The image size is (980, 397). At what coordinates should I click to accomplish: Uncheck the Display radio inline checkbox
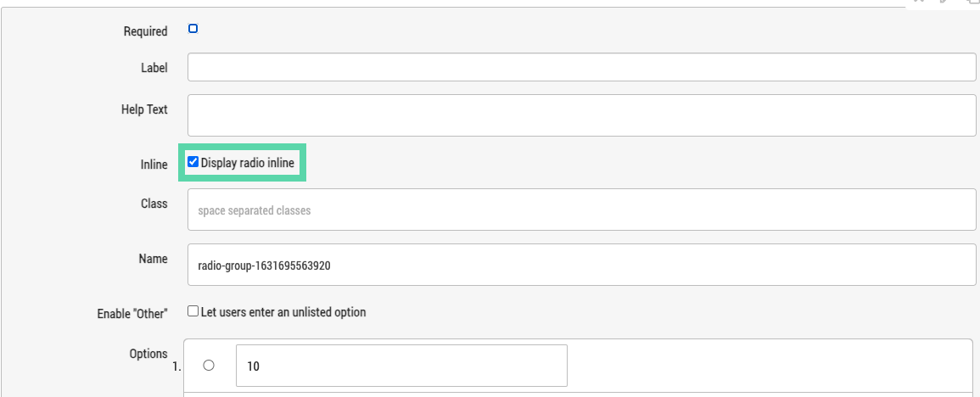point(193,162)
